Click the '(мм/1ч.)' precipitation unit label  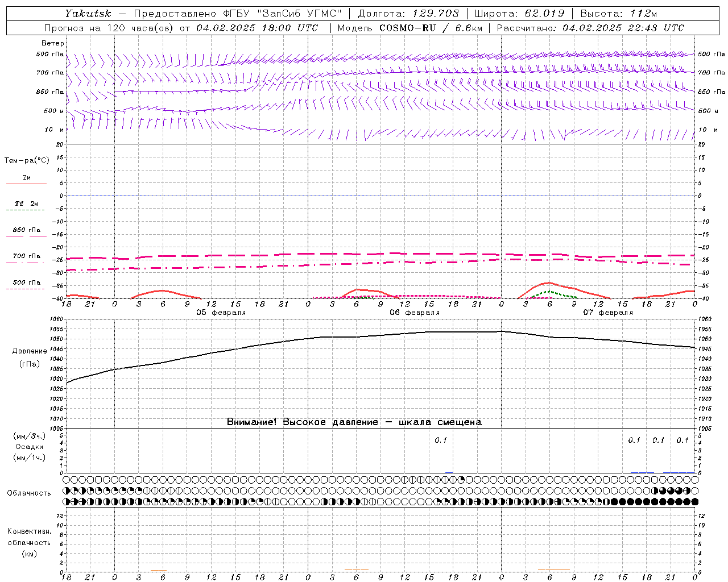tap(29, 458)
